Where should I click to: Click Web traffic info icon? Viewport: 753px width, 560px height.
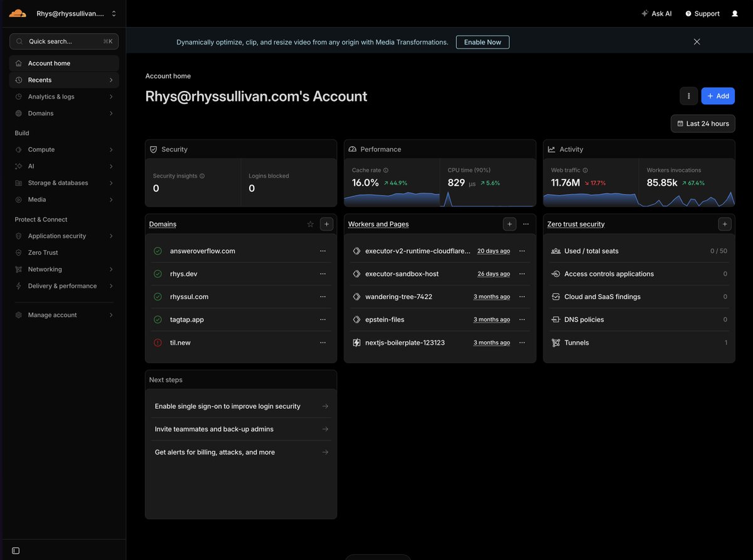tap(585, 171)
